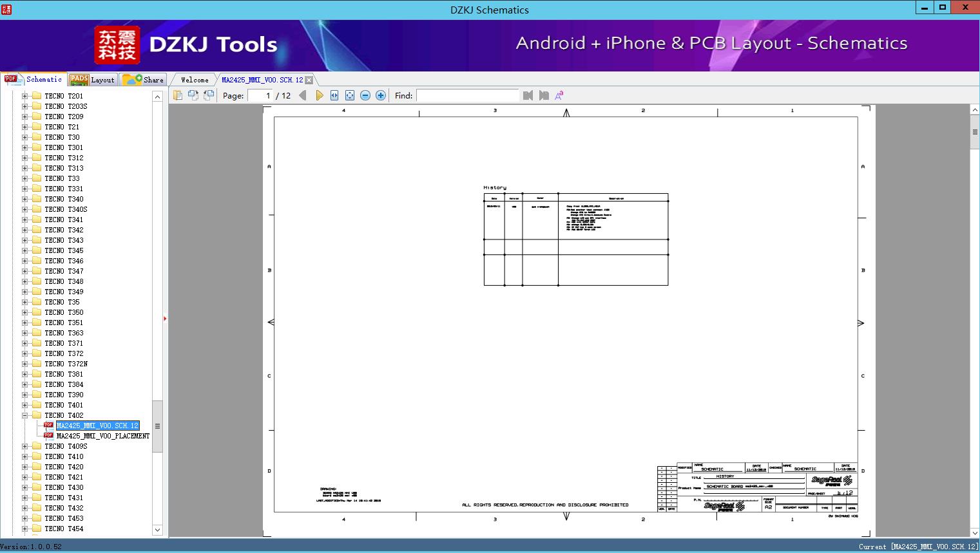This screenshot has height=553, width=980.
Task: Select TECNO T453 tree item
Action: (64, 518)
